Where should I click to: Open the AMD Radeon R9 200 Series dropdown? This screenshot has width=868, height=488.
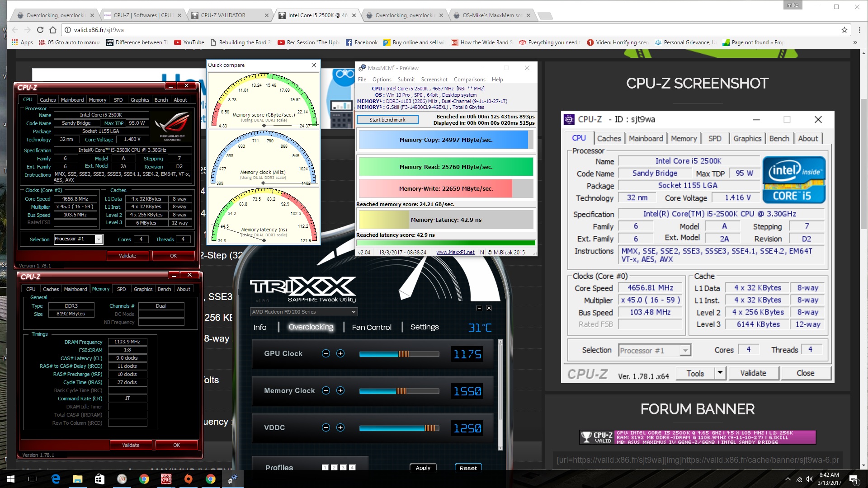[304, 312]
